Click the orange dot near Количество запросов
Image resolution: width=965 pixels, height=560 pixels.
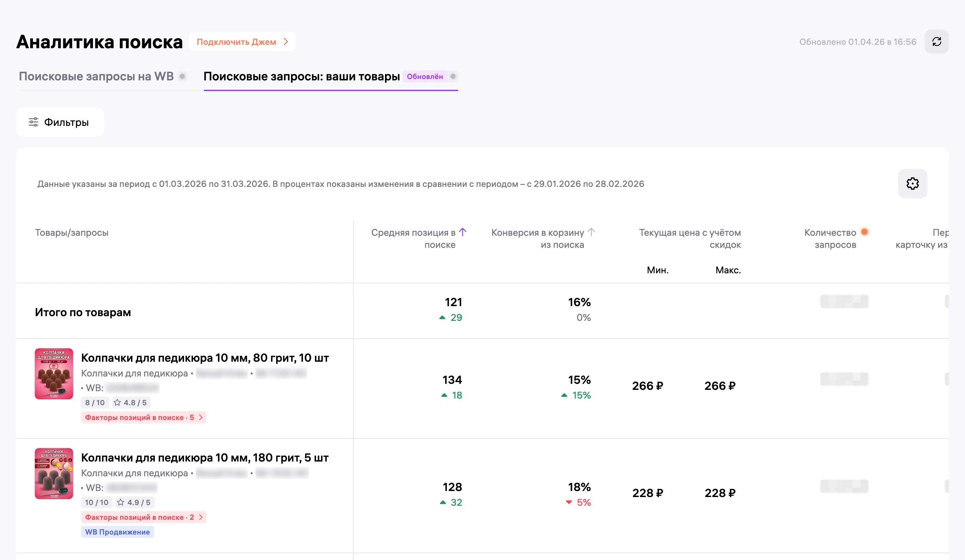pyautogui.click(x=864, y=232)
